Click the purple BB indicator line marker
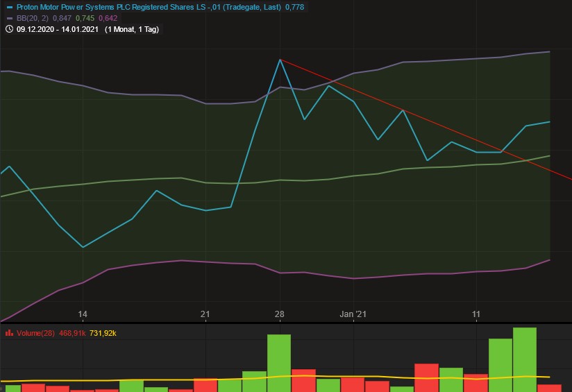 [x=9, y=18]
